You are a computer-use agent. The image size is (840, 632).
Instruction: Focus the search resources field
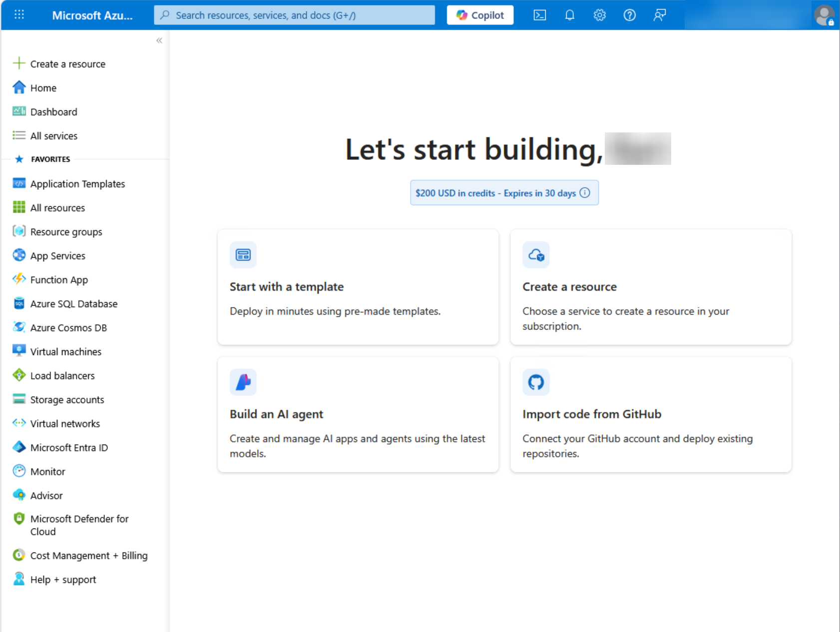point(295,15)
